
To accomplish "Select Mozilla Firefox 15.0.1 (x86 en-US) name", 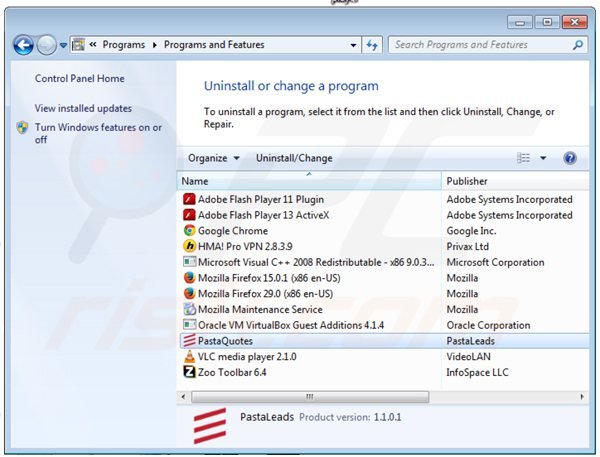I will pyautogui.click(x=269, y=278).
